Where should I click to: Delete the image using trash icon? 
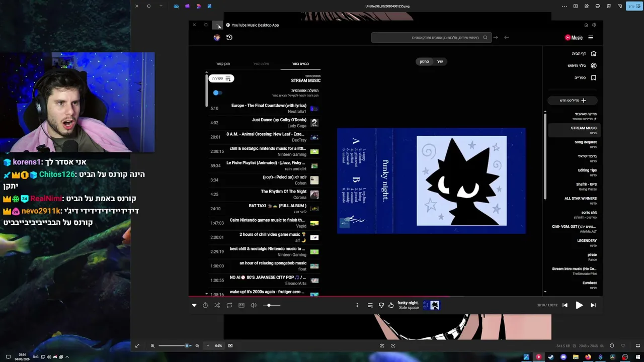pyautogui.click(x=609, y=6)
